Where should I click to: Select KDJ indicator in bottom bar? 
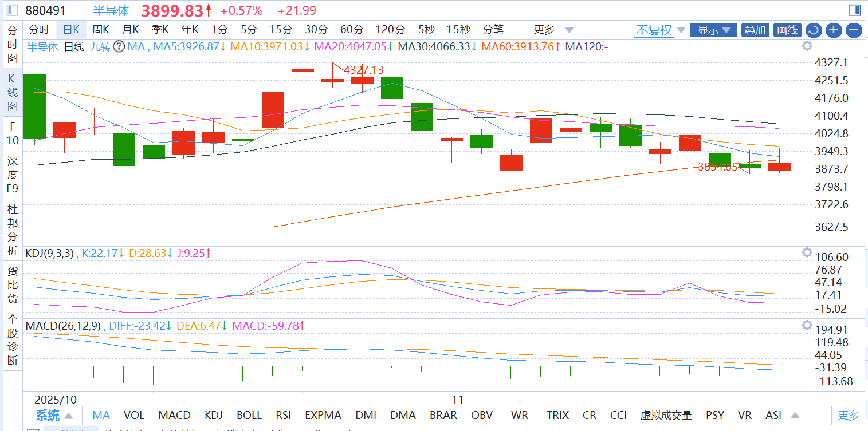click(214, 416)
